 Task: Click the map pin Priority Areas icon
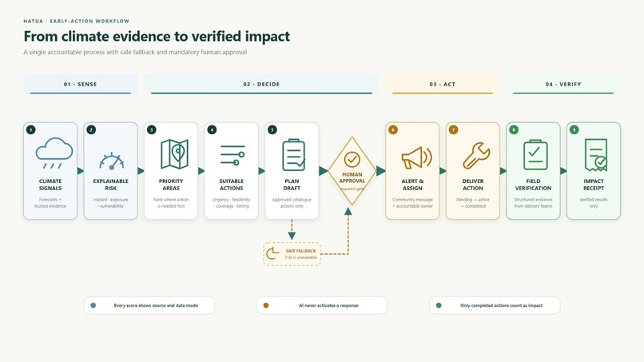coord(174,154)
